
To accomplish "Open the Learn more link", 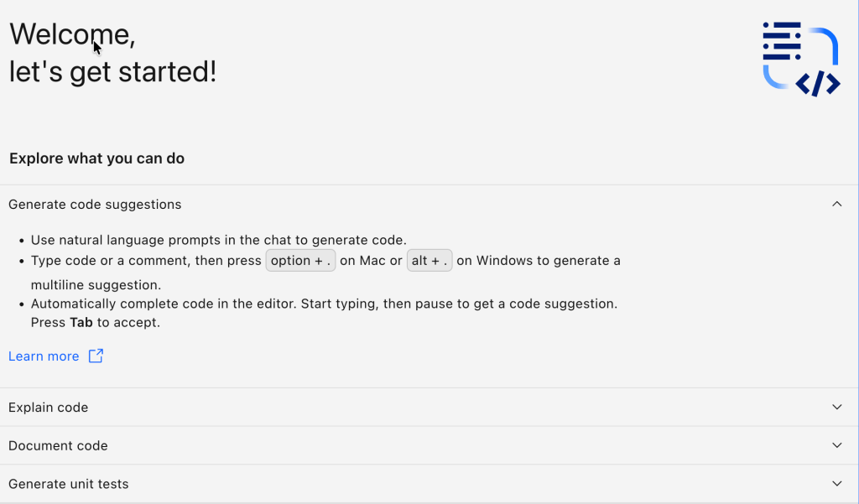I will pos(44,356).
